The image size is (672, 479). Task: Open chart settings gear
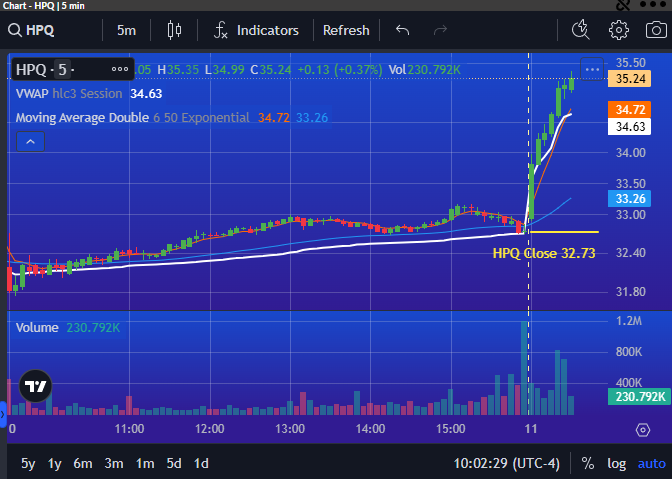[x=619, y=30]
